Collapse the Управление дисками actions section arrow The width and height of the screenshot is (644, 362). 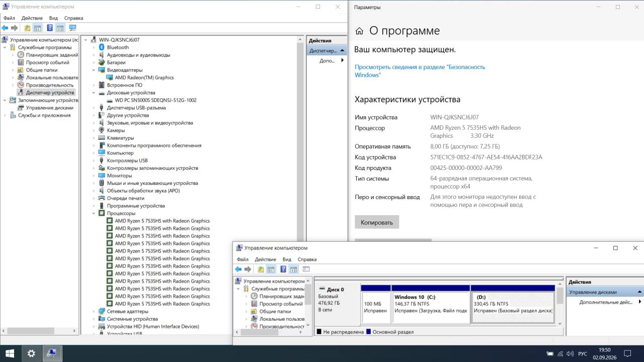point(640,292)
